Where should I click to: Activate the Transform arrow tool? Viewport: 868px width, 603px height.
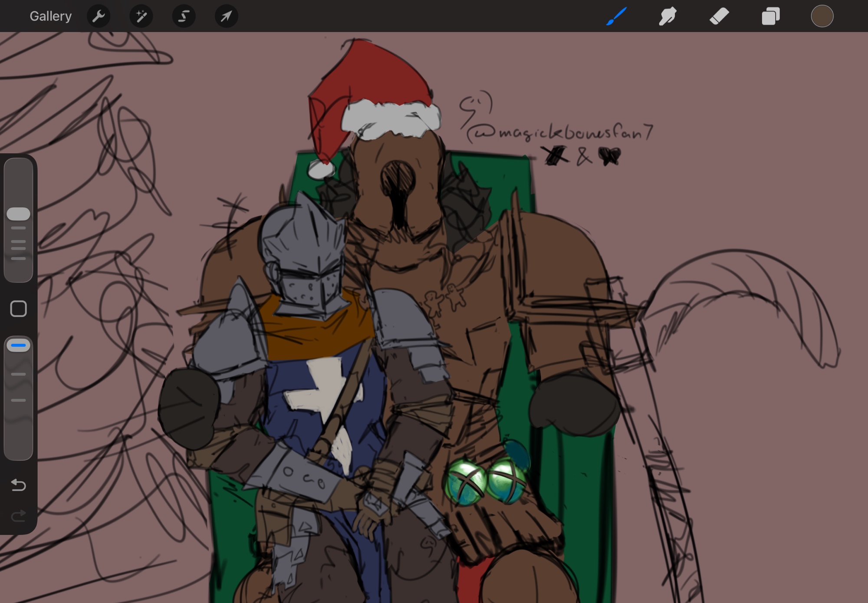click(226, 16)
